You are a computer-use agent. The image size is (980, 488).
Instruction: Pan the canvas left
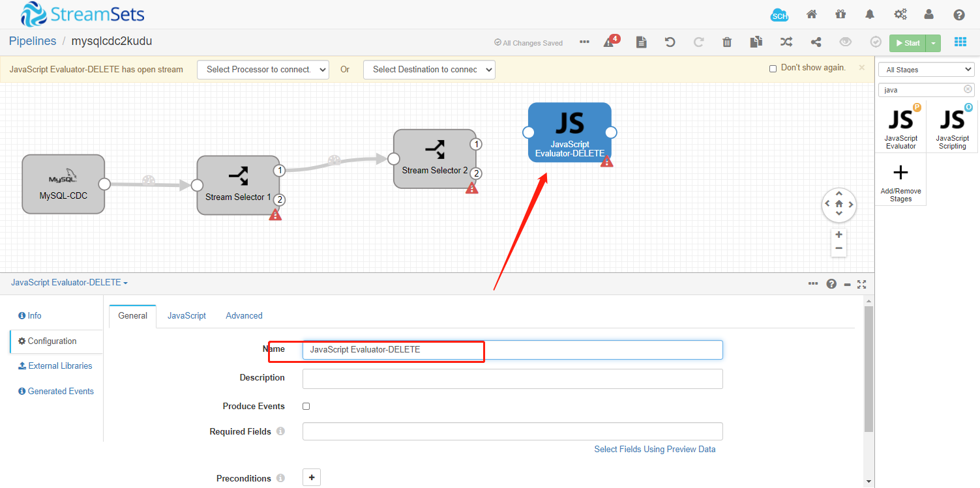click(827, 204)
